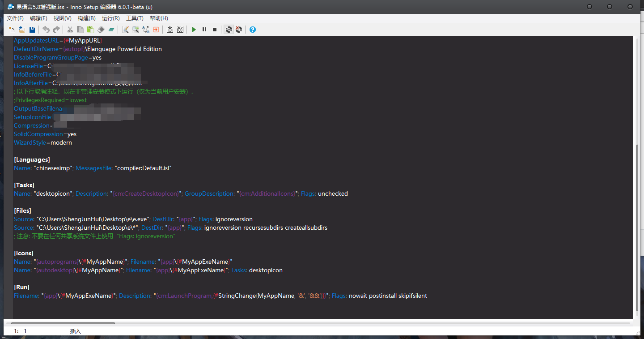Image resolution: width=644 pixels, height=339 pixels.
Task: Open the 视图(V) menu
Action: point(62,18)
